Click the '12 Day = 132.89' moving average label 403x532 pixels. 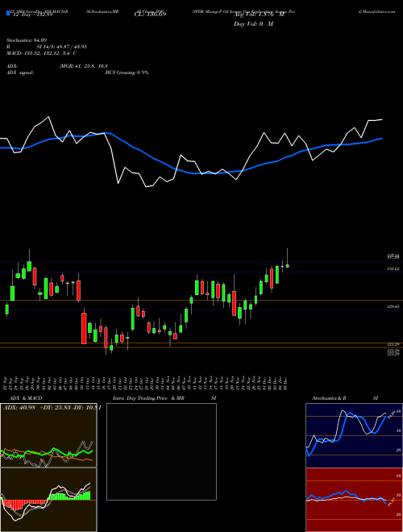[x=32, y=15]
